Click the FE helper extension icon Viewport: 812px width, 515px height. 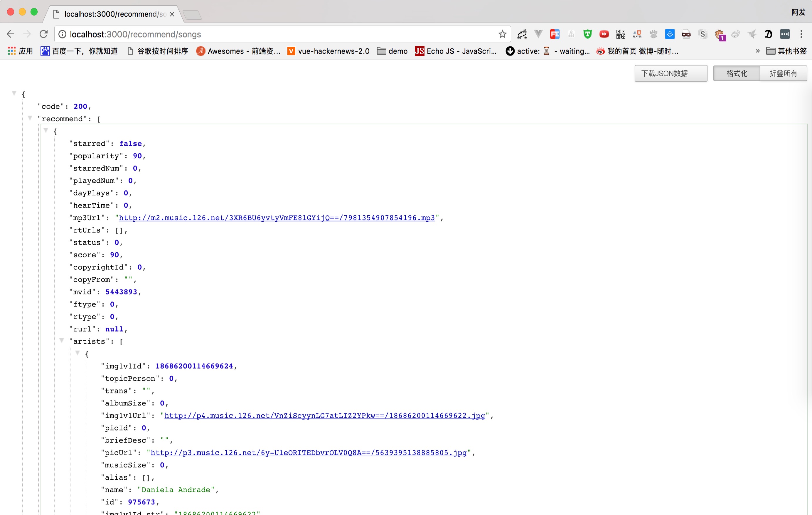(x=555, y=34)
